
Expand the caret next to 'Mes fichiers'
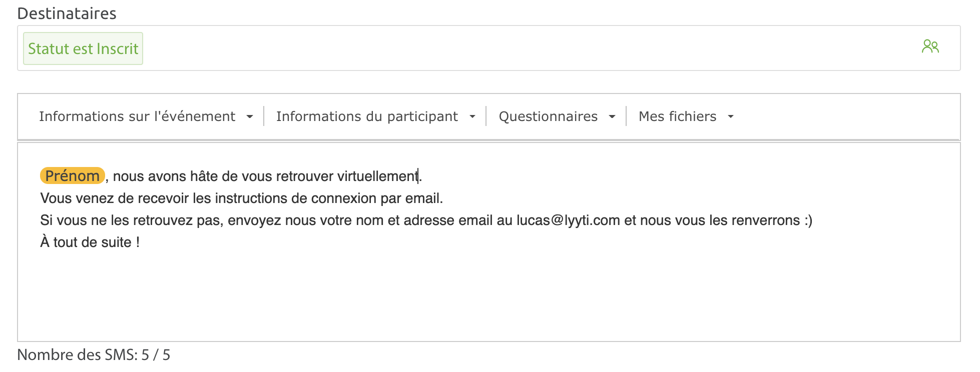point(731,117)
